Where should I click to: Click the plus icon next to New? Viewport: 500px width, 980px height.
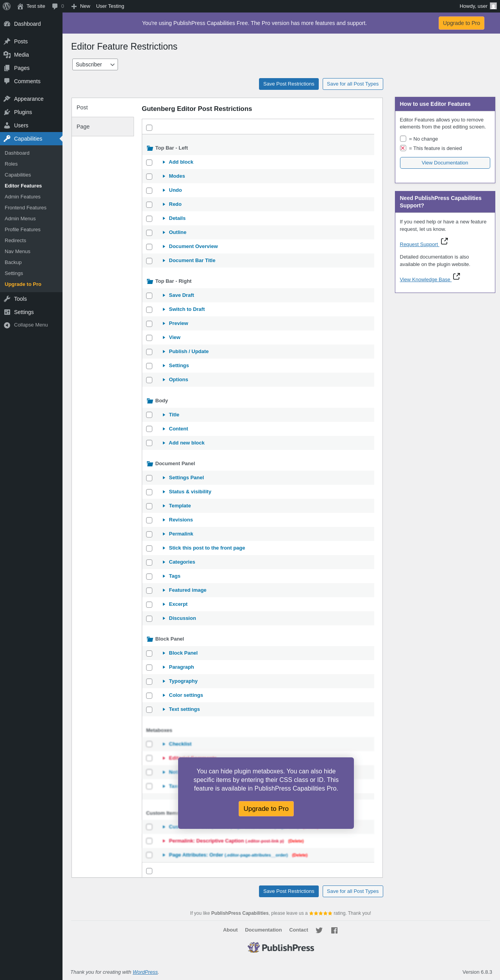tap(74, 6)
